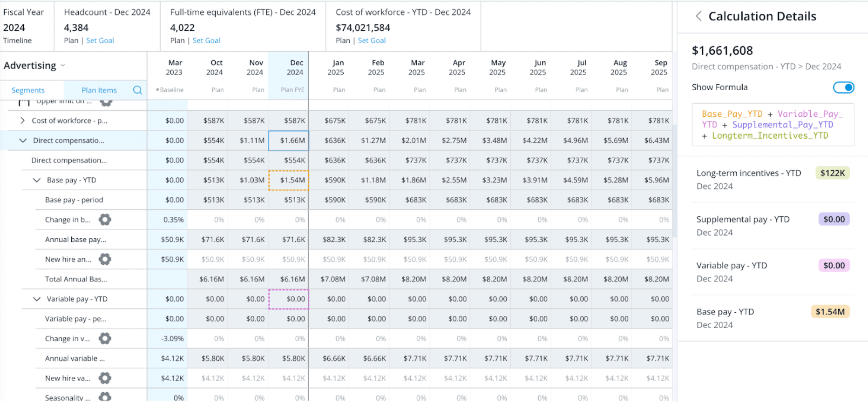Click the $122K Long-term incentives badge
The height and width of the screenshot is (402, 868).
833,173
